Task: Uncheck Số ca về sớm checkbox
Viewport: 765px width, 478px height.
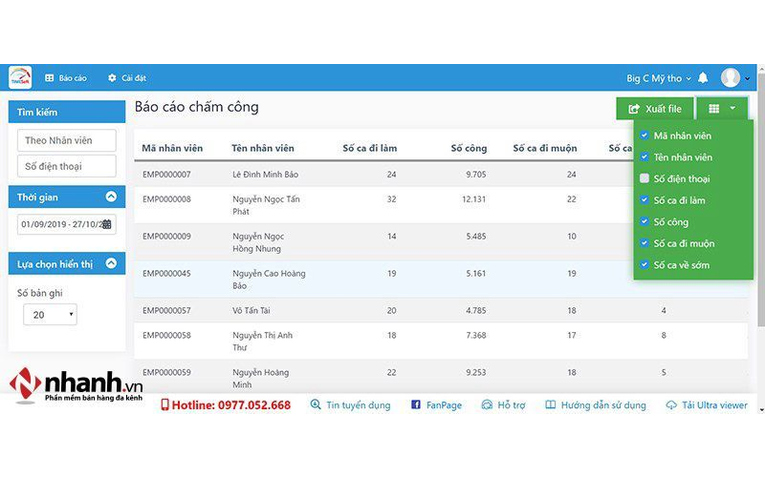Action: pos(644,265)
